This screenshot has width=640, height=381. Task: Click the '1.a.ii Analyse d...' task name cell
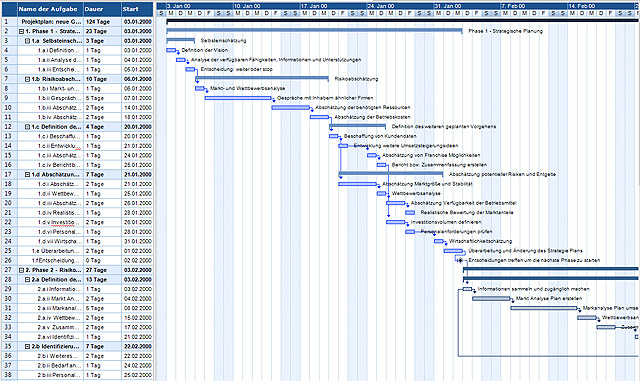coord(50,60)
